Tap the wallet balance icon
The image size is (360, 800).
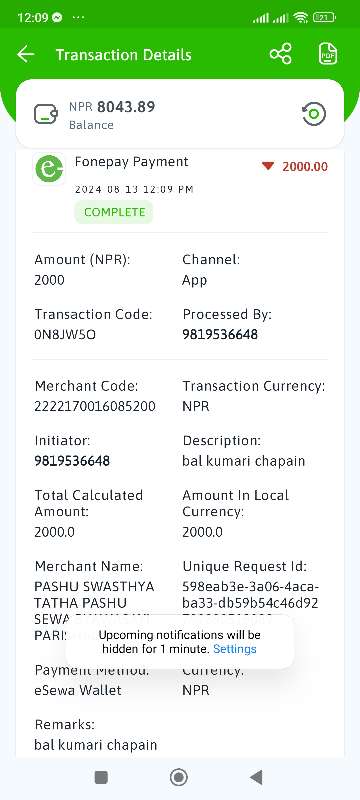point(46,114)
